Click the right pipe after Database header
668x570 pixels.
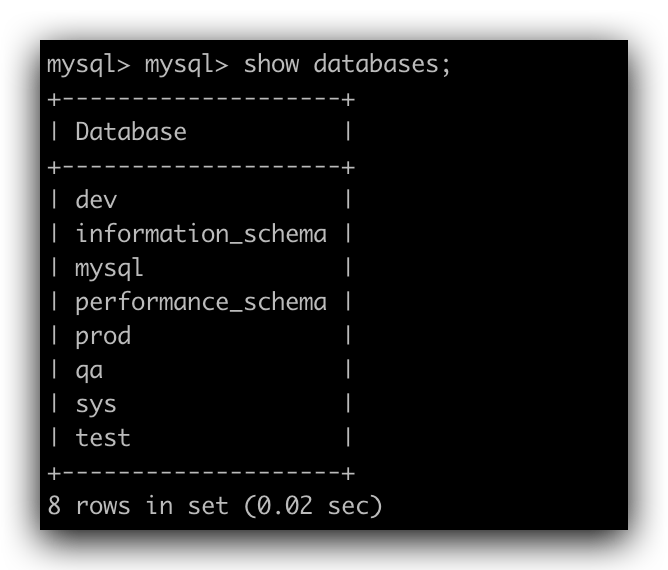tap(347, 132)
